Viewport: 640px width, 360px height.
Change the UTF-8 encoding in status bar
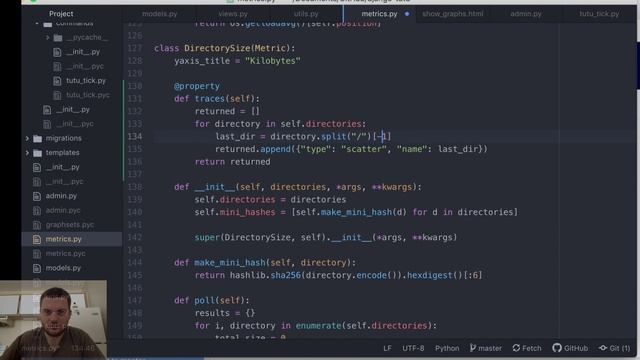(413, 348)
